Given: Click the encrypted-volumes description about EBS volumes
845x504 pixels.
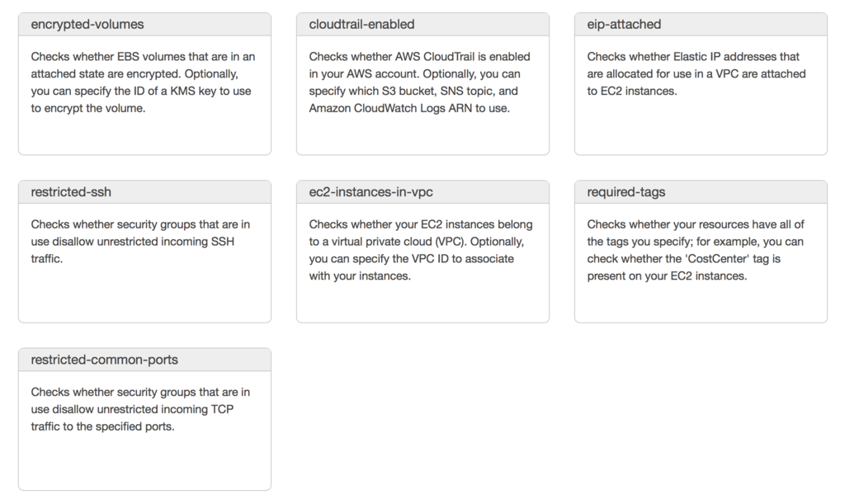Looking at the screenshot, I should [x=143, y=82].
